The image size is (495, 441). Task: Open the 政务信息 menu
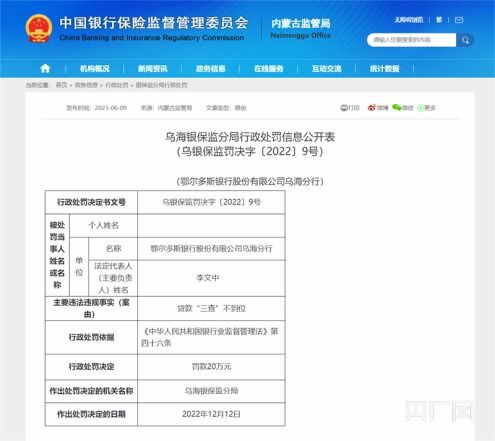211,69
